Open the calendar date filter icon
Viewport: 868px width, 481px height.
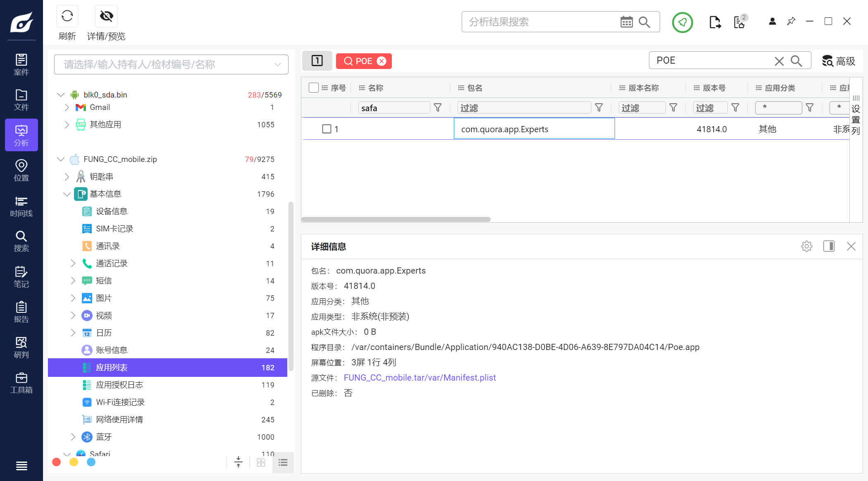[x=626, y=22]
